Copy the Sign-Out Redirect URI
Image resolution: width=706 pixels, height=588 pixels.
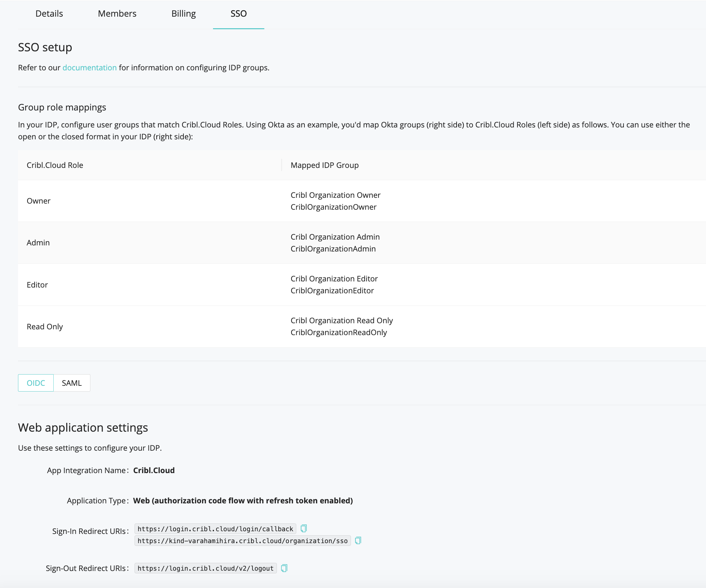click(x=284, y=568)
